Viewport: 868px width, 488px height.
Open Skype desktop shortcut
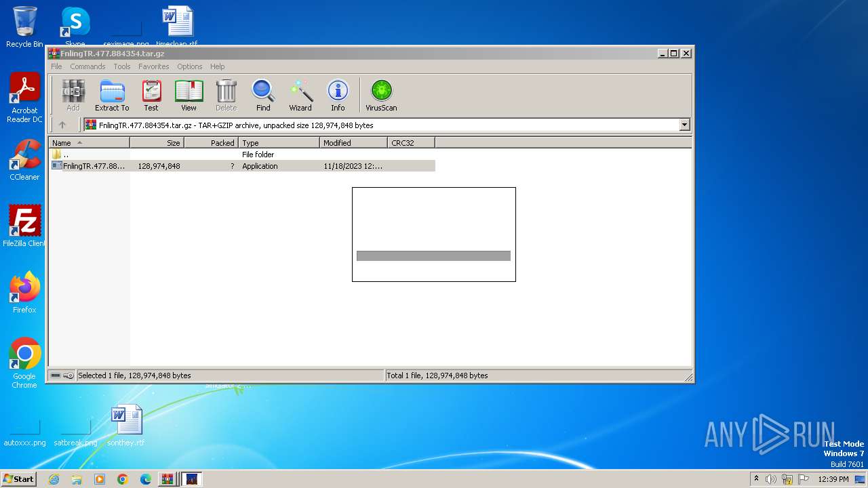[75, 27]
